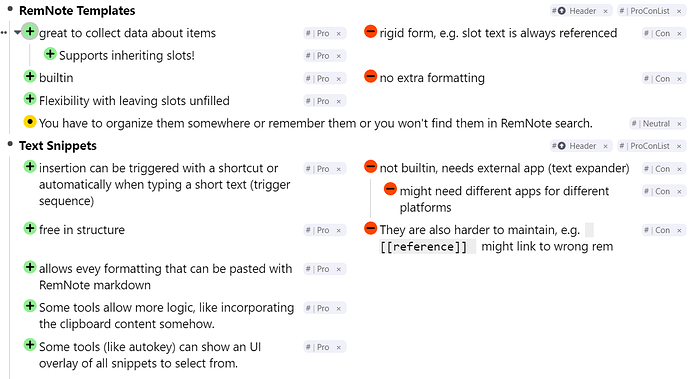Click green plus beside 'free in structure'

29,228
